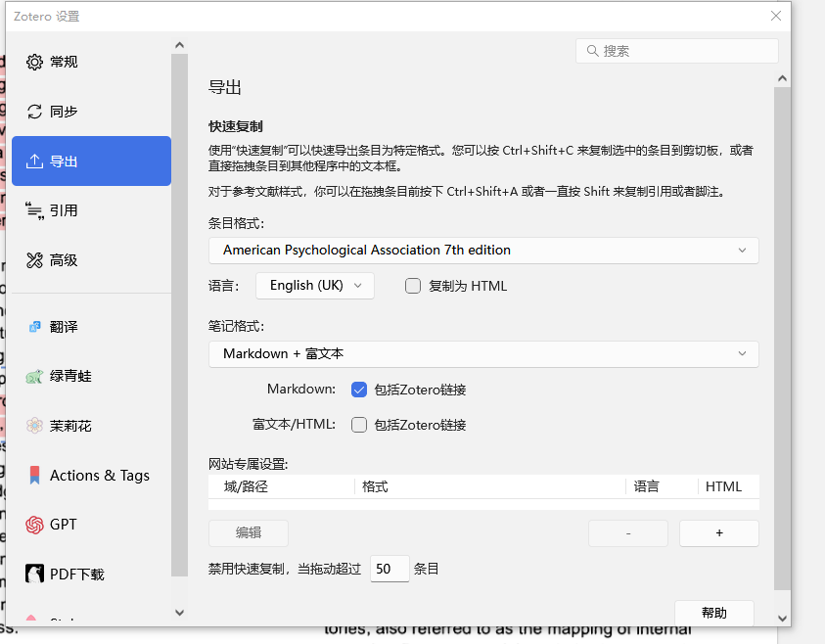Open the 同步 settings pane
The image size is (825, 644).
tap(92, 112)
